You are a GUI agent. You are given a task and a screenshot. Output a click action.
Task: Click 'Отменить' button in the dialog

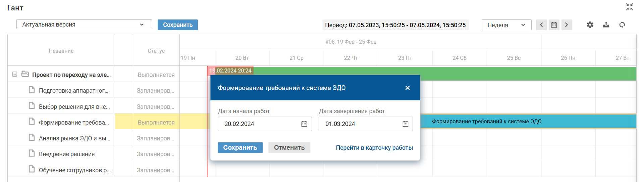click(289, 148)
